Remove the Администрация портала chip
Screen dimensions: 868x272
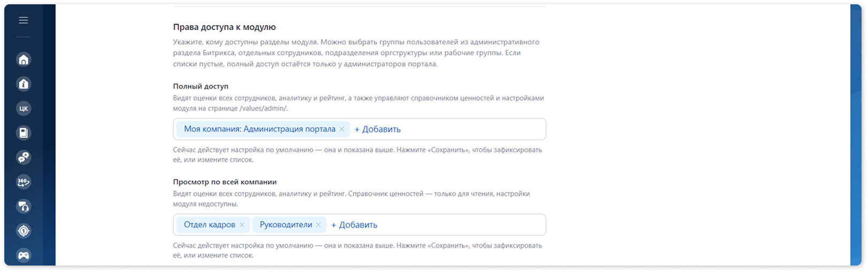coord(342,129)
